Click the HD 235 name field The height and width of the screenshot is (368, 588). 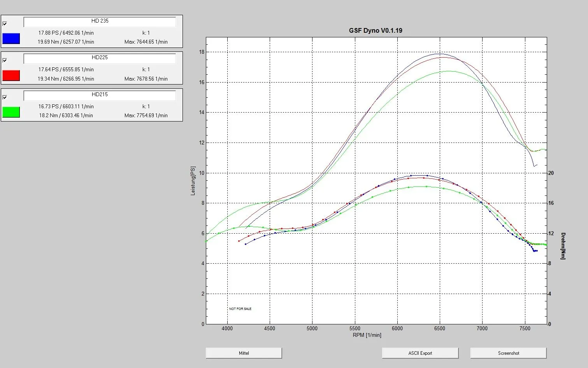[100, 21]
